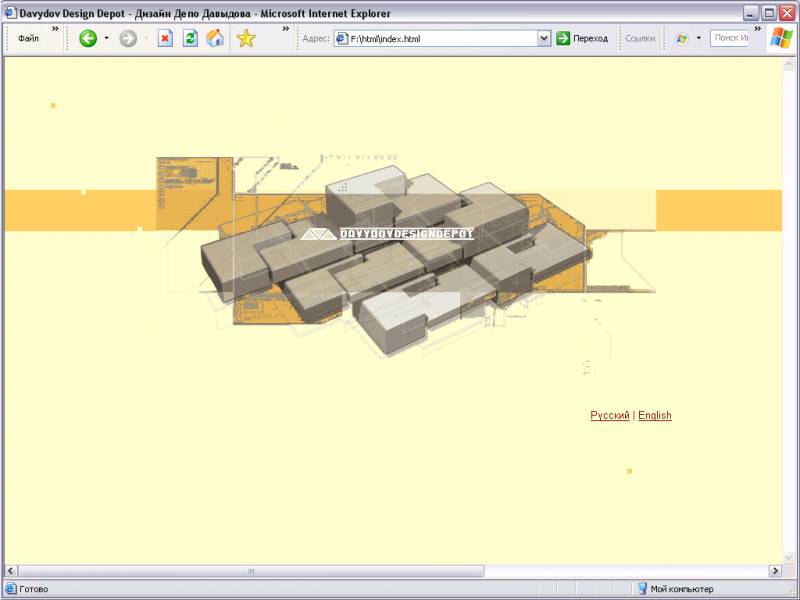Refresh the page with green arrows icon
800x600 pixels.
(x=190, y=38)
